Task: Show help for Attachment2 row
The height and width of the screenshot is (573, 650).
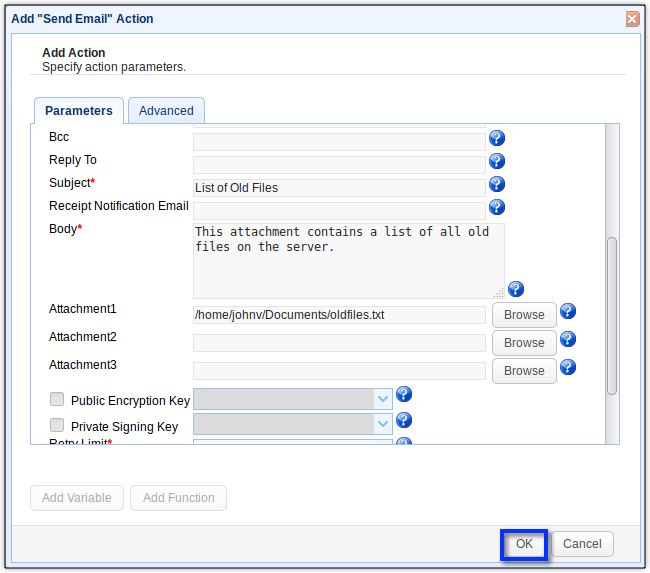Action: (568, 339)
